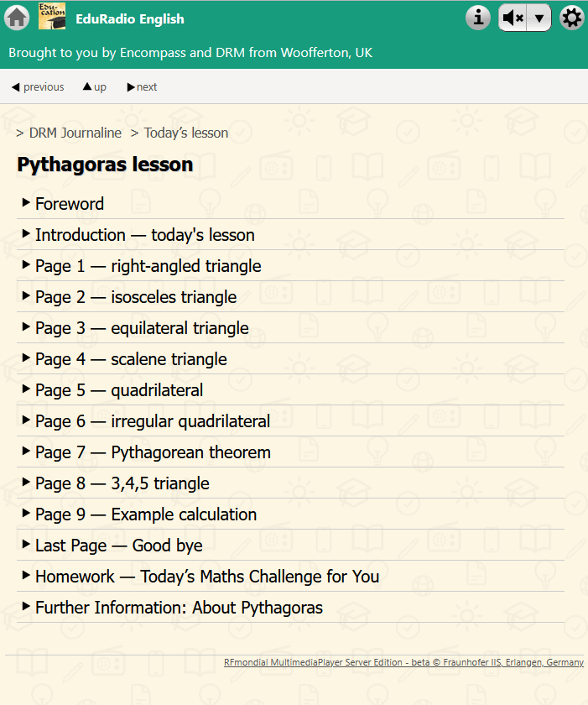Image resolution: width=588 pixels, height=705 pixels.
Task: Go to the next page
Action: pos(142,86)
